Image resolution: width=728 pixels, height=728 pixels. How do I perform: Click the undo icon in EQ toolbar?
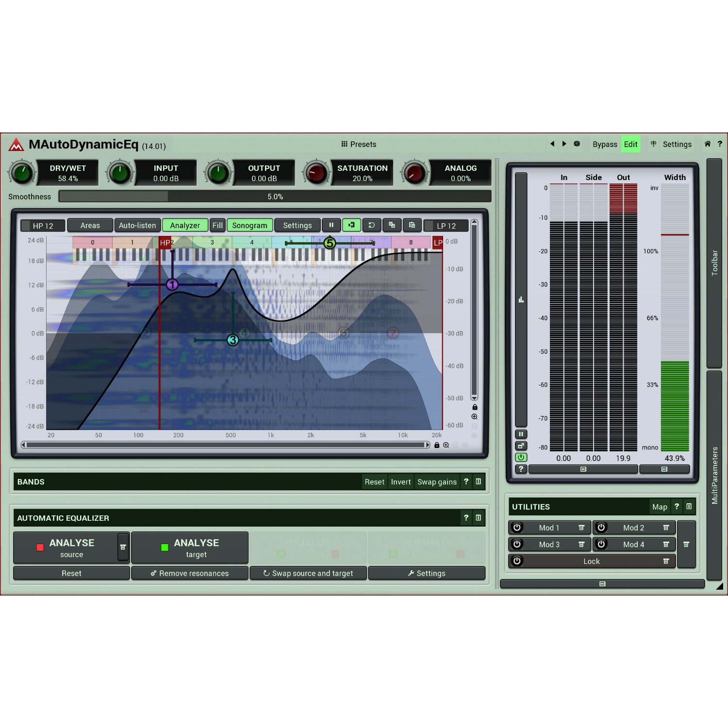pyautogui.click(x=371, y=225)
